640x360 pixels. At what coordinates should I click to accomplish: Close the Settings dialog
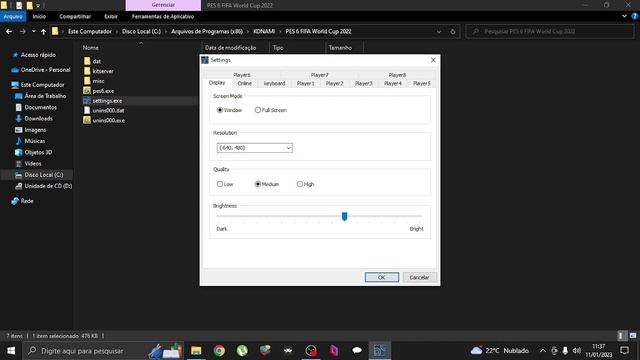click(x=433, y=60)
